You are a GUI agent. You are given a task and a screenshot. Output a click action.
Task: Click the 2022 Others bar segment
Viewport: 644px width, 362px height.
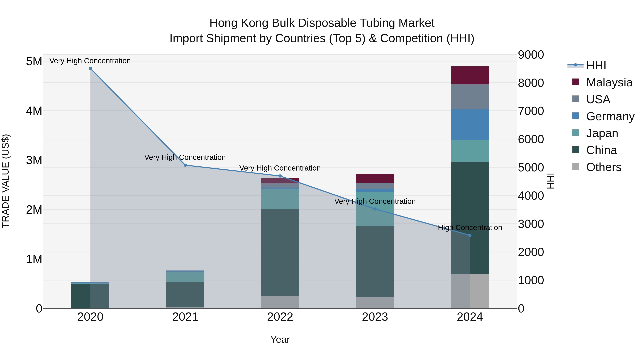tap(280, 302)
